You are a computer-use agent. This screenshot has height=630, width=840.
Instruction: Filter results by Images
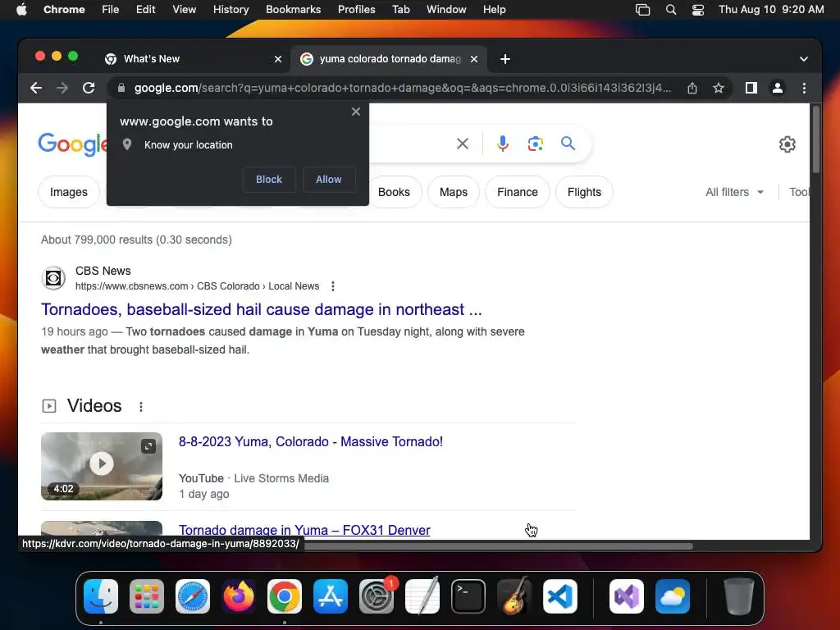point(69,192)
